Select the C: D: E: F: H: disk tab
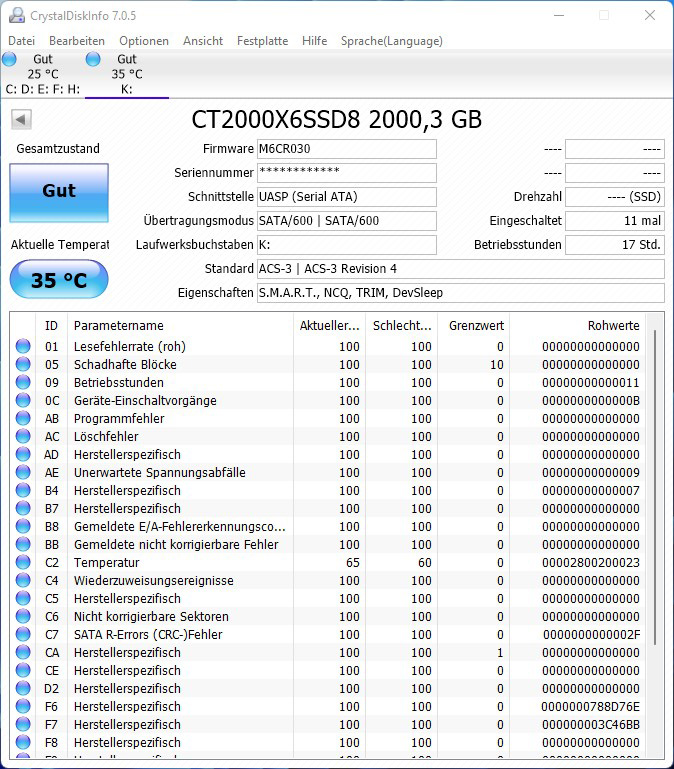The height and width of the screenshot is (769, 674). [43, 74]
